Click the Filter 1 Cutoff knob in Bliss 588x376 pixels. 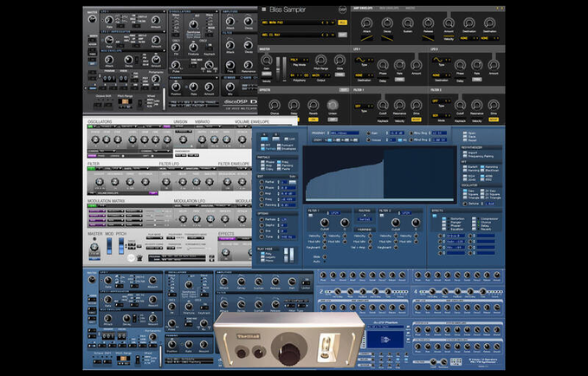(383, 106)
